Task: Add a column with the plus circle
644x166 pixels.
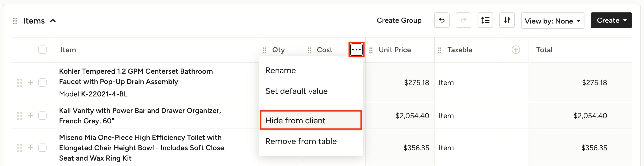Action: 516,50
